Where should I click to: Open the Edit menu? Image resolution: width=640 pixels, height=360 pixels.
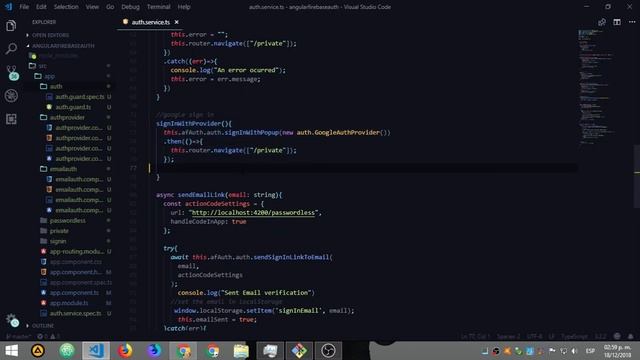coord(41,7)
